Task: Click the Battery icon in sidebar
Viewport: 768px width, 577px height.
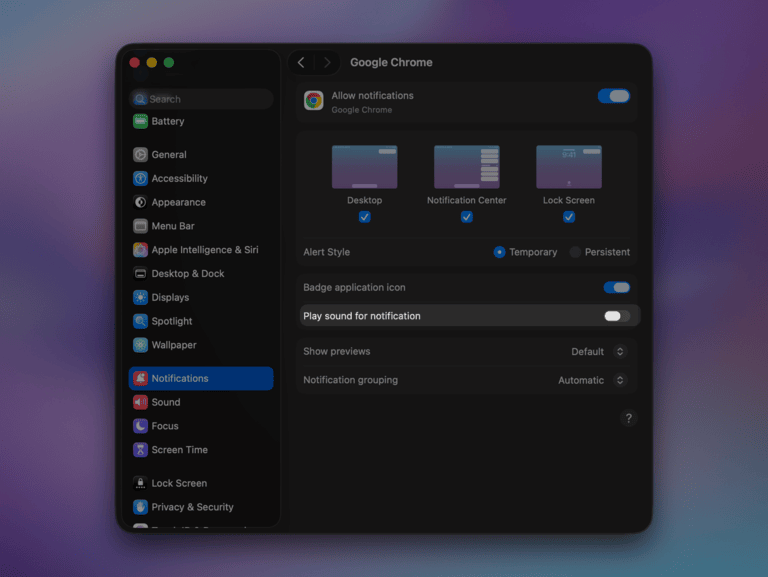Action: point(140,121)
